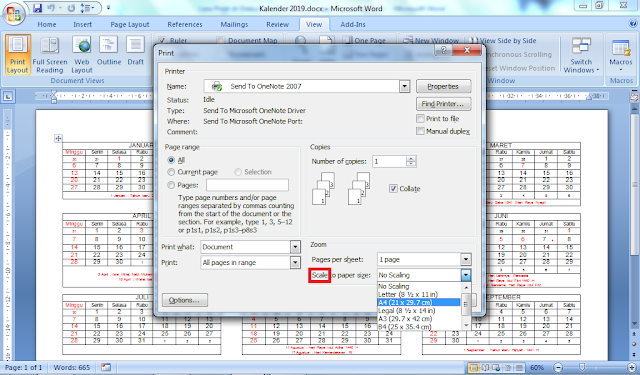The image size is (640, 375).
Task: Select Web Layout icon in status bar
Action: point(496,368)
